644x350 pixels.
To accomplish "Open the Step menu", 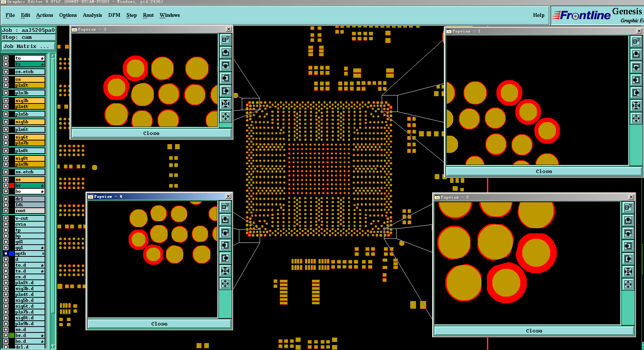I will pos(132,15).
